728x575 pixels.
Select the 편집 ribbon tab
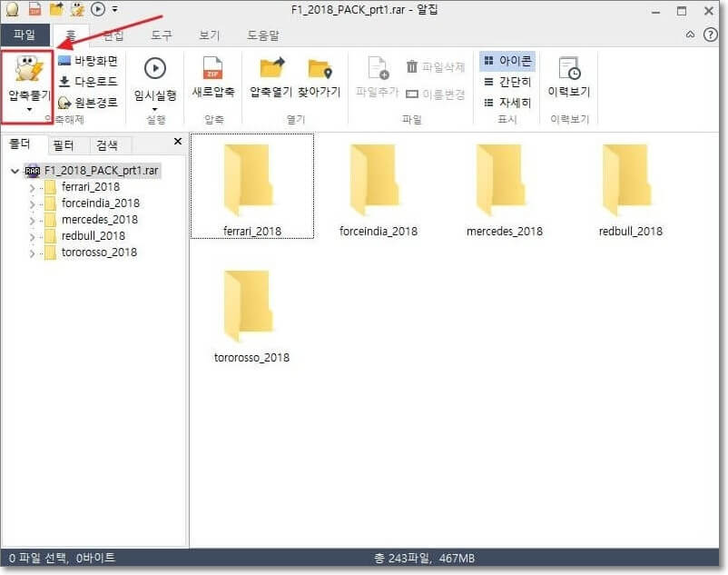pos(113,35)
